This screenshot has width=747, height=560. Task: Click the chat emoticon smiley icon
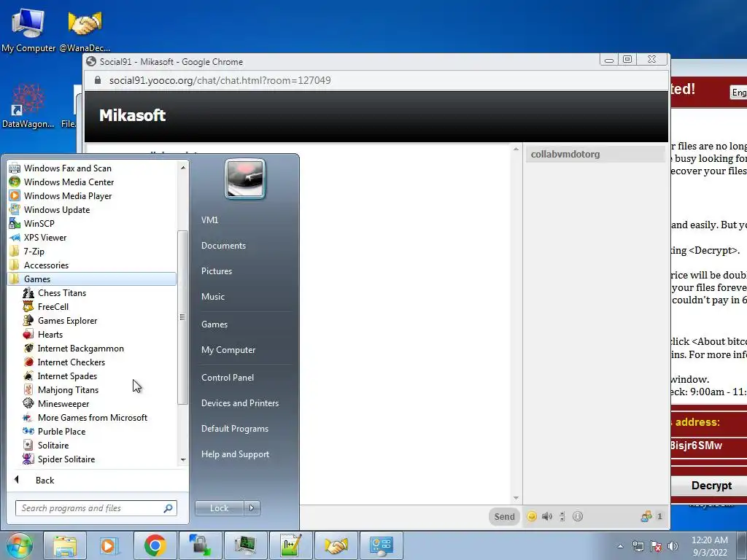[532, 516]
